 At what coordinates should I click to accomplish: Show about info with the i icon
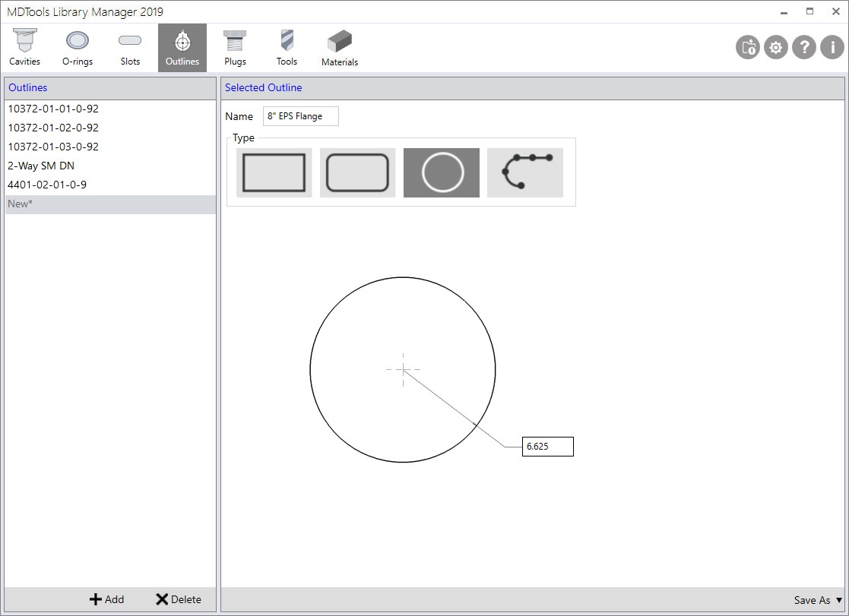click(832, 48)
